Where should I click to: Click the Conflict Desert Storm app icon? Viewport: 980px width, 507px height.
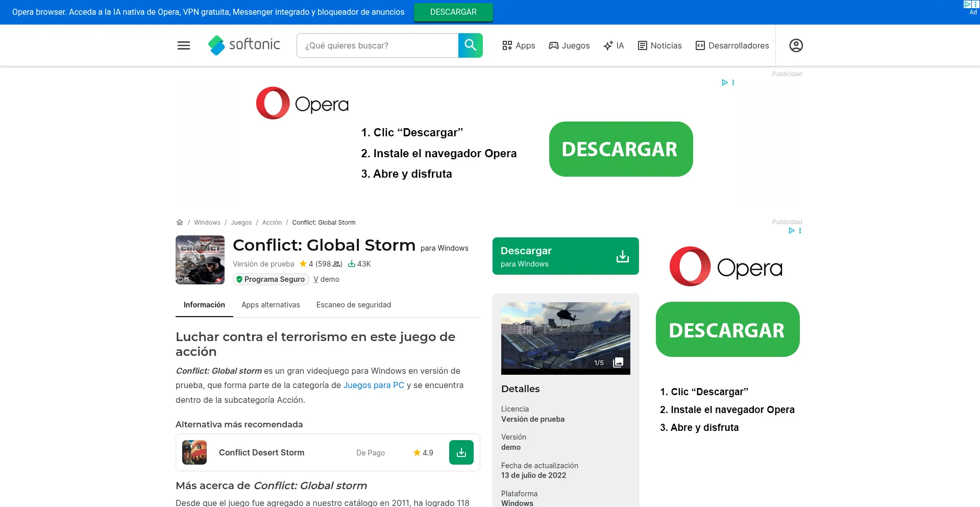tap(194, 452)
